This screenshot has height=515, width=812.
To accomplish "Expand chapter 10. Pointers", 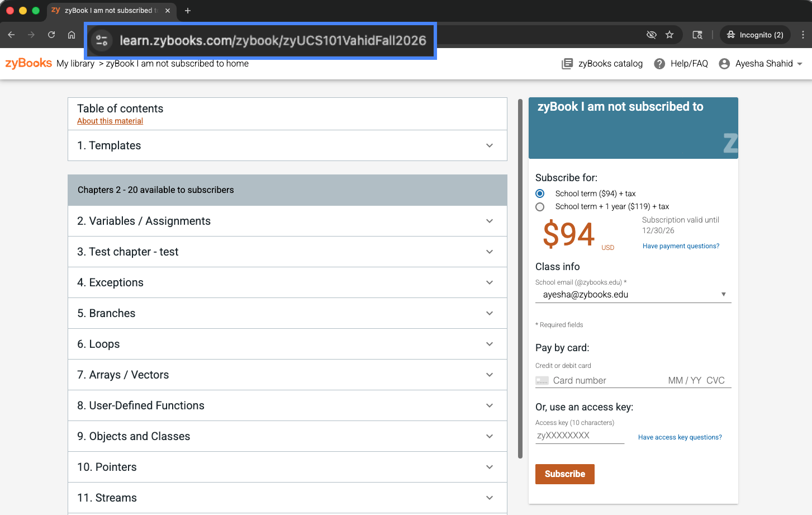I will (287, 467).
